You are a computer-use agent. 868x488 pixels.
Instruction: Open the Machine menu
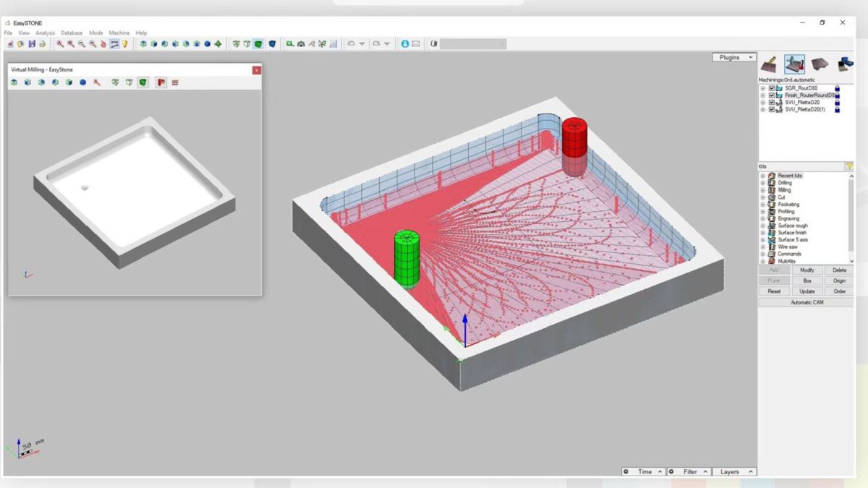click(x=119, y=33)
